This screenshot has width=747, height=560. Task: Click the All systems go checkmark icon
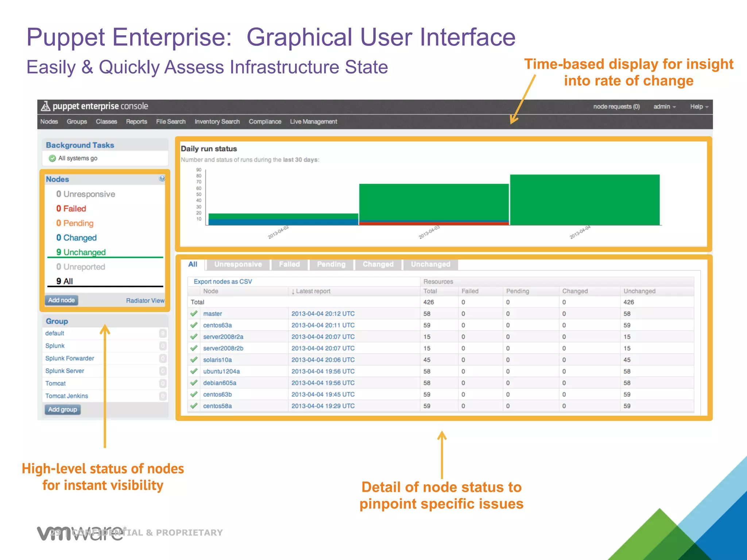pos(52,158)
